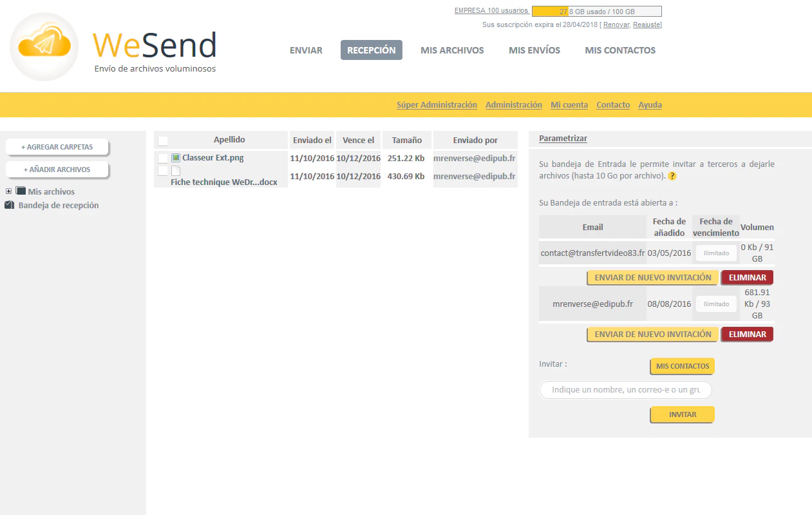Viewport: 812px width, 515px height.
Task: Open the Parametrizar link
Action: [563, 139]
